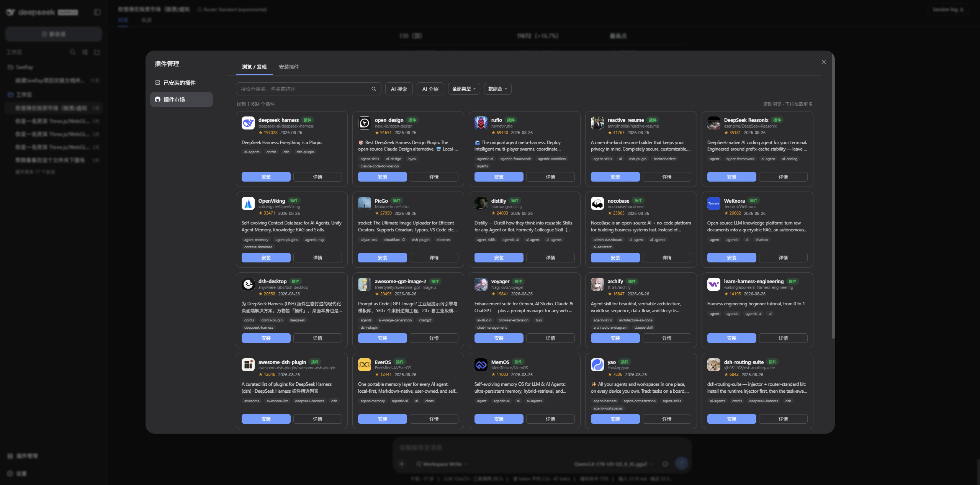The image size is (980, 485).
Task: Switch to the 浏览 / 发现 tab
Action: coord(254,67)
